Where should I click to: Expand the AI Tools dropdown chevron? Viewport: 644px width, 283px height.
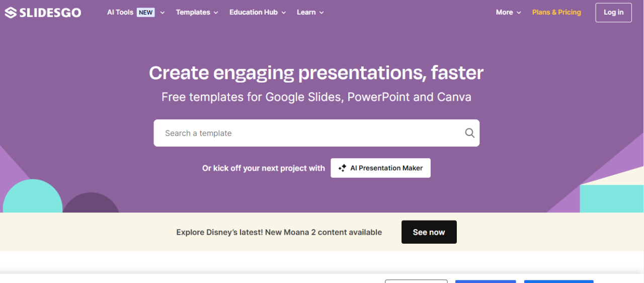163,13
